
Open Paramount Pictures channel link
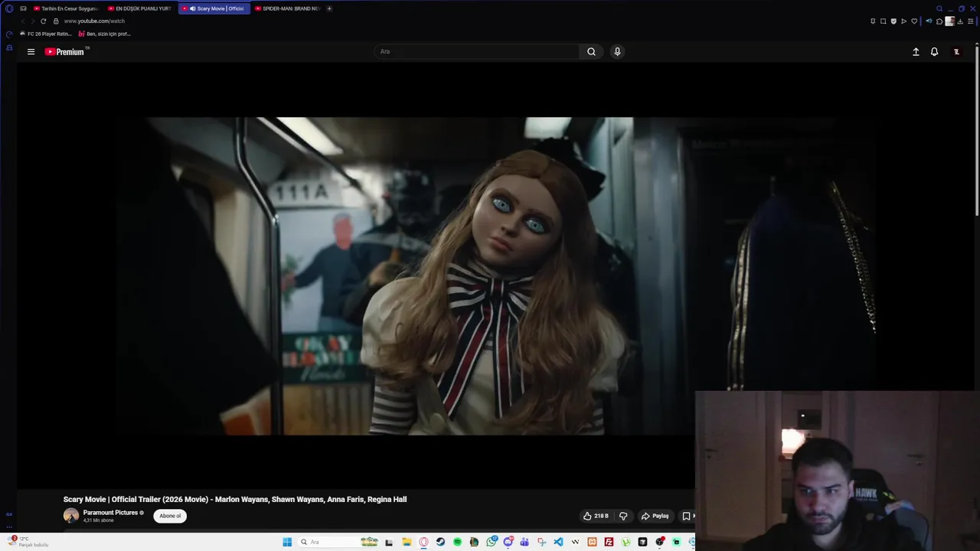coord(110,513)
